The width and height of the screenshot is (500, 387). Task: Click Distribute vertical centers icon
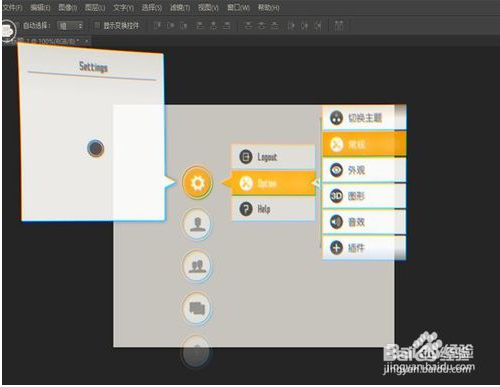click(262, 25)
